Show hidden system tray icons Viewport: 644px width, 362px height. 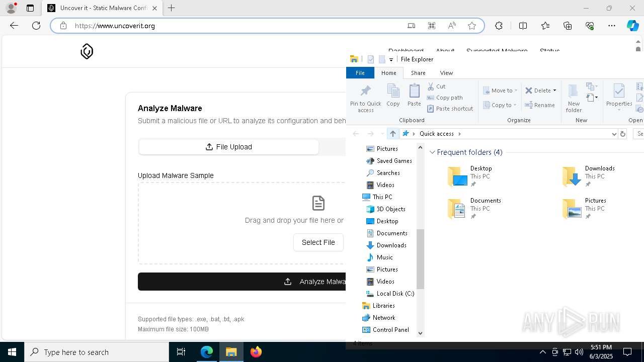coord(542,352)
